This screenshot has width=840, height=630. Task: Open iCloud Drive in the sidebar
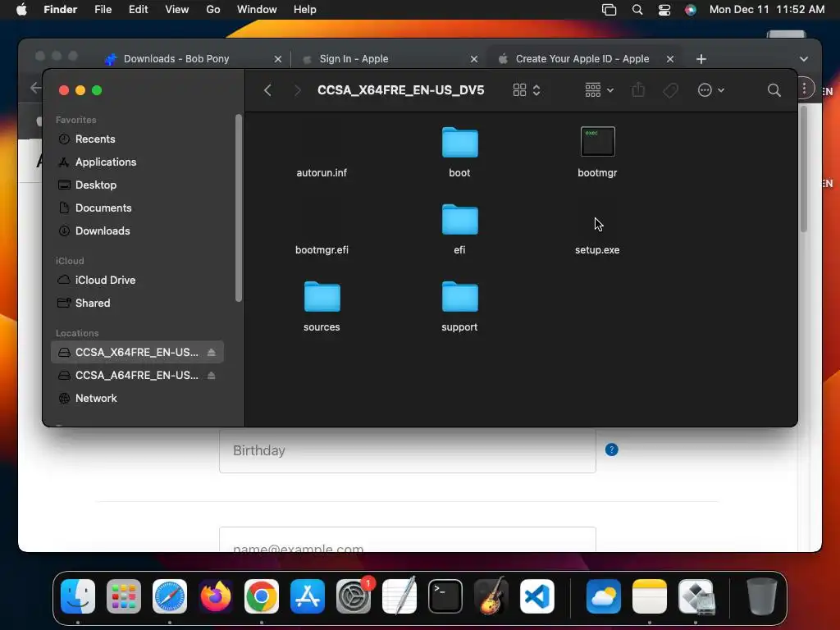tap(137, 281)
